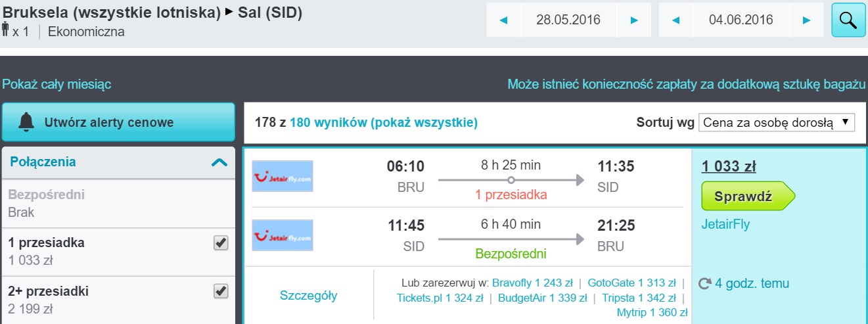Uncheck the 1 przesiadka checkbox
Screen dimensions: 868x324
[x=221, y=243]
